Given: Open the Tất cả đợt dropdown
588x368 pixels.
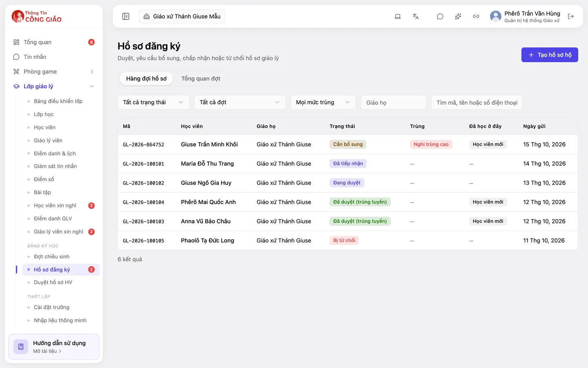Looking at the screenshot, I should pyautogui.click(x=240, y=102).
